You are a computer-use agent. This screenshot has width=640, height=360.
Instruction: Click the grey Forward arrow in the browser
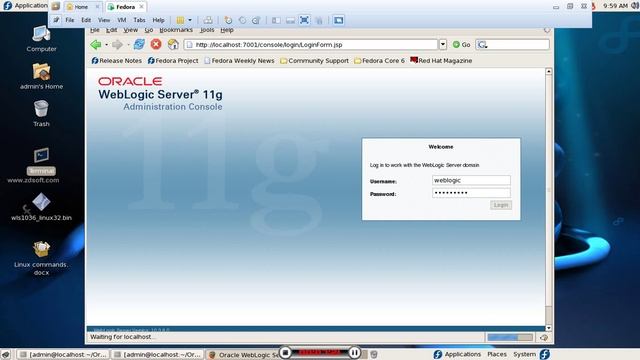point(118,44)
